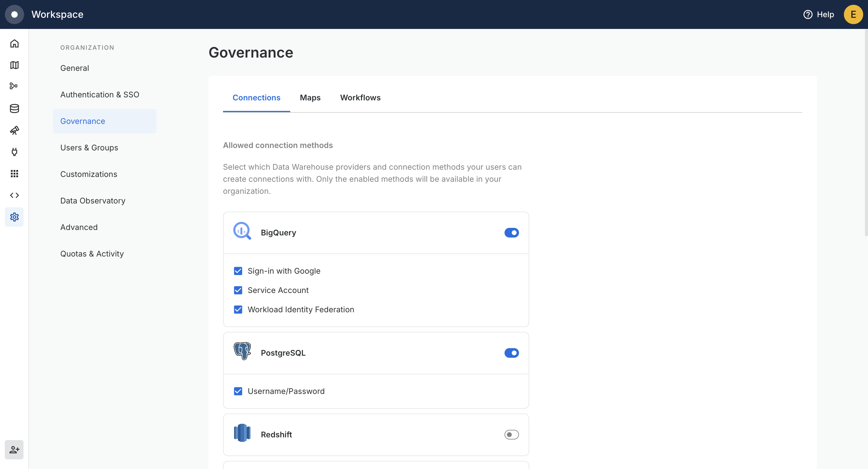Uncheck the Username/Password checkbox
This screenshot has width=868, height=469.
click(238, 391)
